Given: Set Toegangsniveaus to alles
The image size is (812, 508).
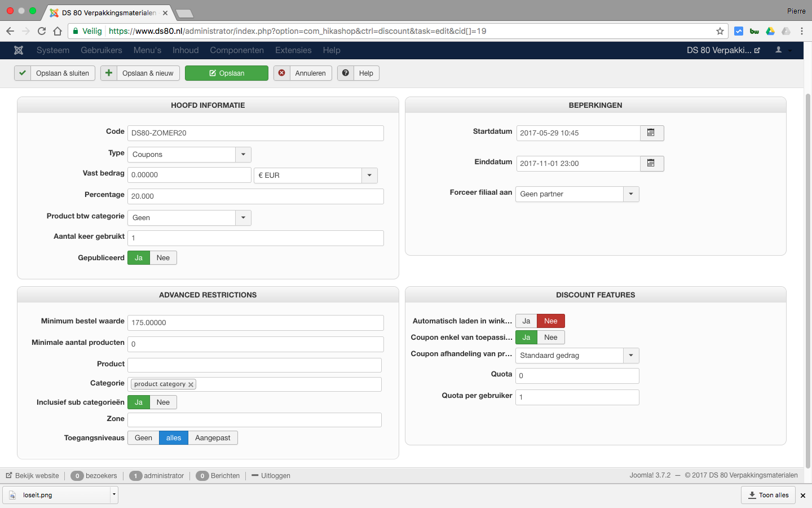Looking at the screenshot, I should pyautogui.click(x=174, y=438).
